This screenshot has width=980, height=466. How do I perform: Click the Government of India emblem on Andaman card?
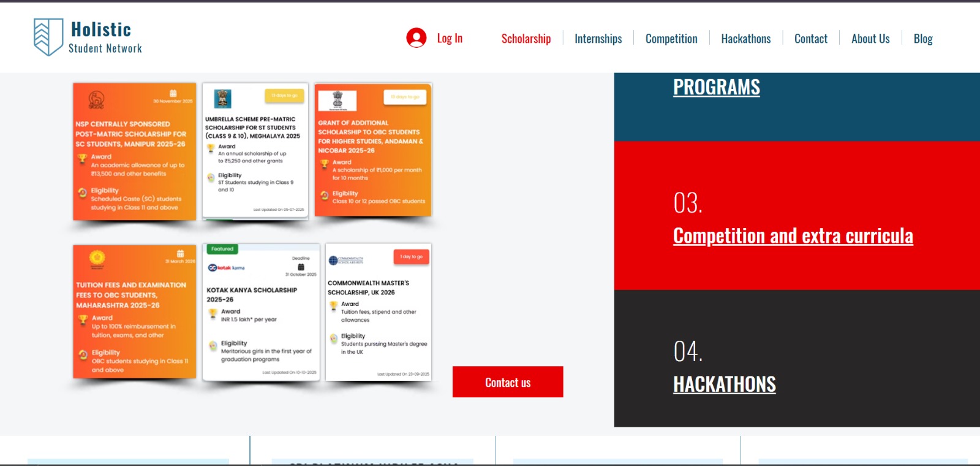[x=337, y=99]
